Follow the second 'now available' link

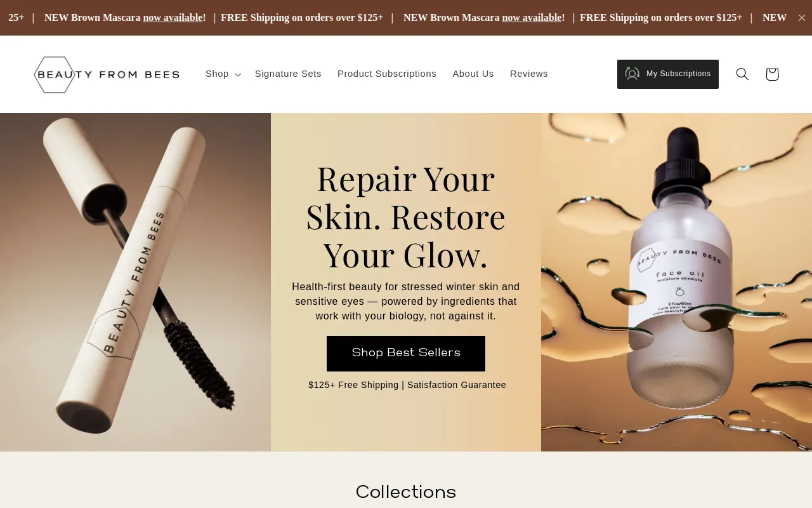tap(532, 18)
